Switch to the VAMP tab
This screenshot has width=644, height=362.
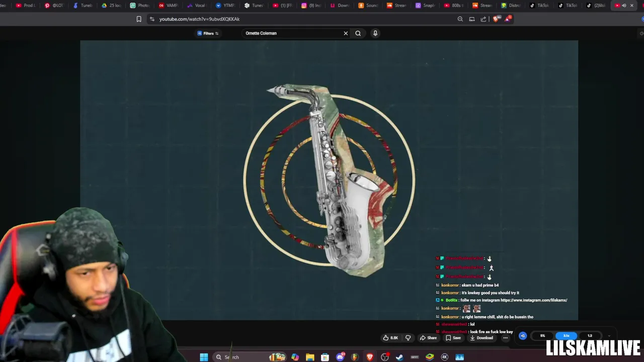pyautogui.click(x=169, y=6)
